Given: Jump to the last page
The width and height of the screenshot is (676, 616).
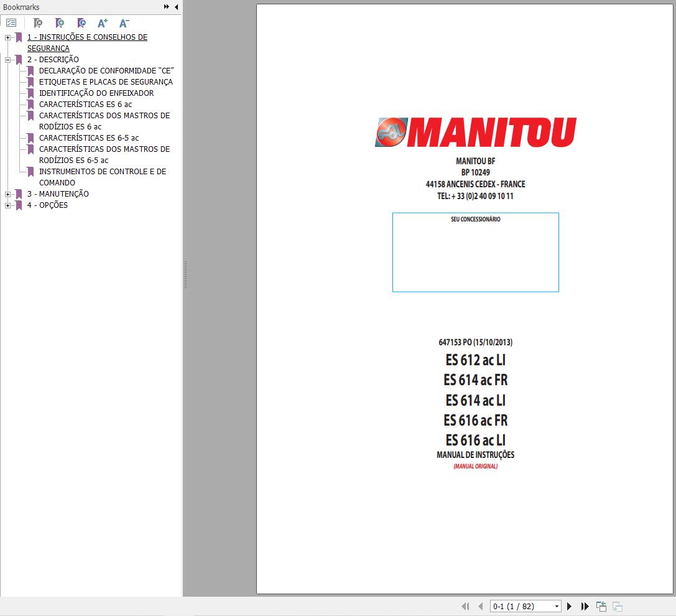Looking at the screenshot, I should click(x=585, y=606).
